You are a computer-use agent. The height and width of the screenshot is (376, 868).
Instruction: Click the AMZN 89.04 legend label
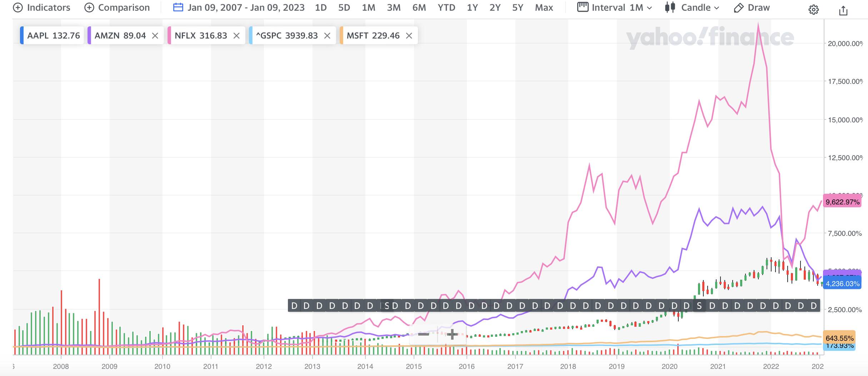(x=120, y=36)
